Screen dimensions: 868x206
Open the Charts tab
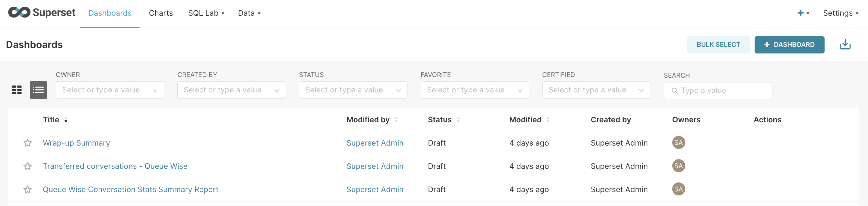(x=161, y=13)
